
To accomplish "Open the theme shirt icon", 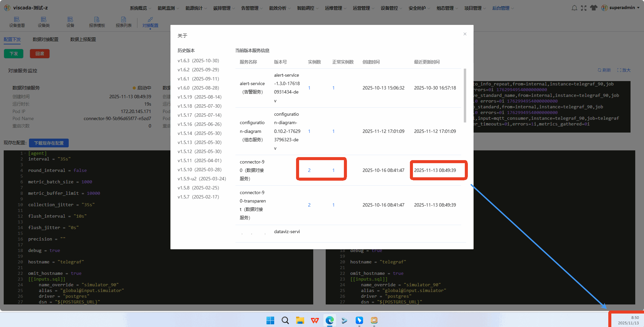I will point(594,8).
